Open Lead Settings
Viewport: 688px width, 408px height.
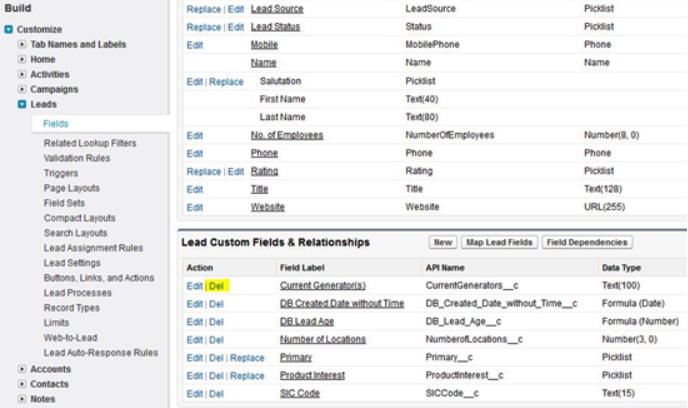pos(72,263)
